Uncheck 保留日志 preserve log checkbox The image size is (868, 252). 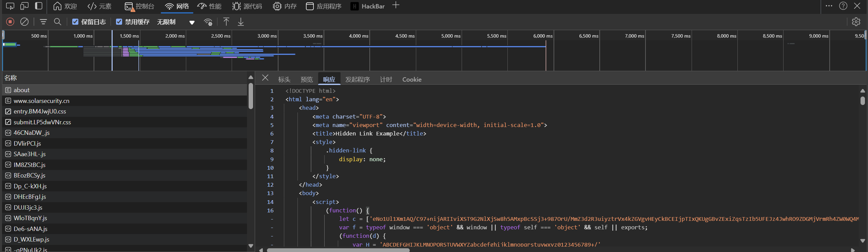[75, 22]
